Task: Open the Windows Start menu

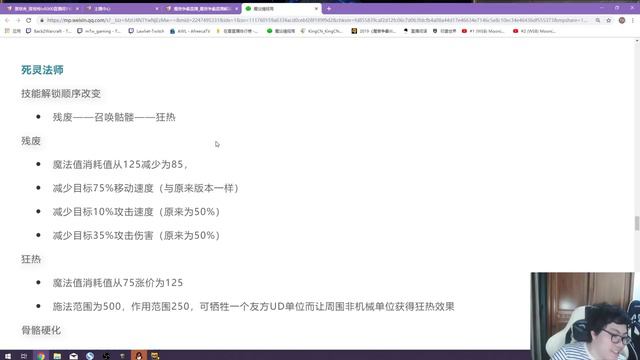Action: (x=8, y=356)
